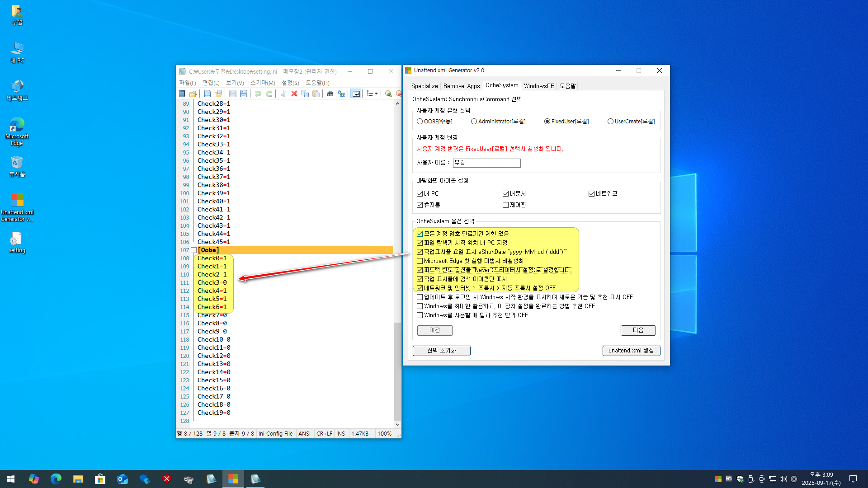Enable the 제어판 desktop icon checkbox
The image size is (868, 488).
pyautogui.click(x=505, y=205)
